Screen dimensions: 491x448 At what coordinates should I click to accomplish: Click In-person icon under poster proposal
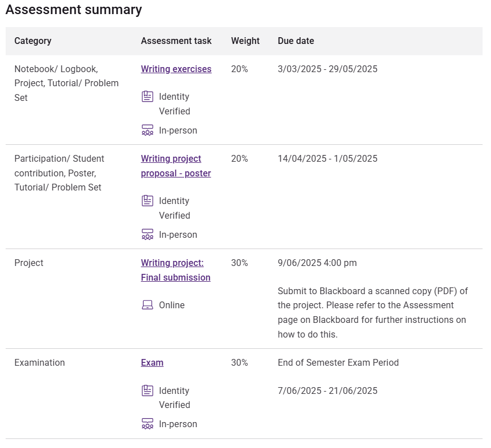pos(147,235)
